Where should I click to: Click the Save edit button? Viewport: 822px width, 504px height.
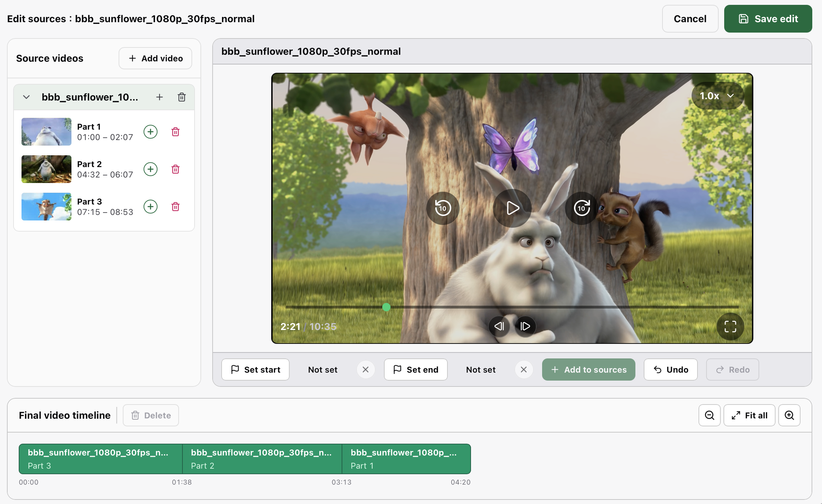coord(768,19)
